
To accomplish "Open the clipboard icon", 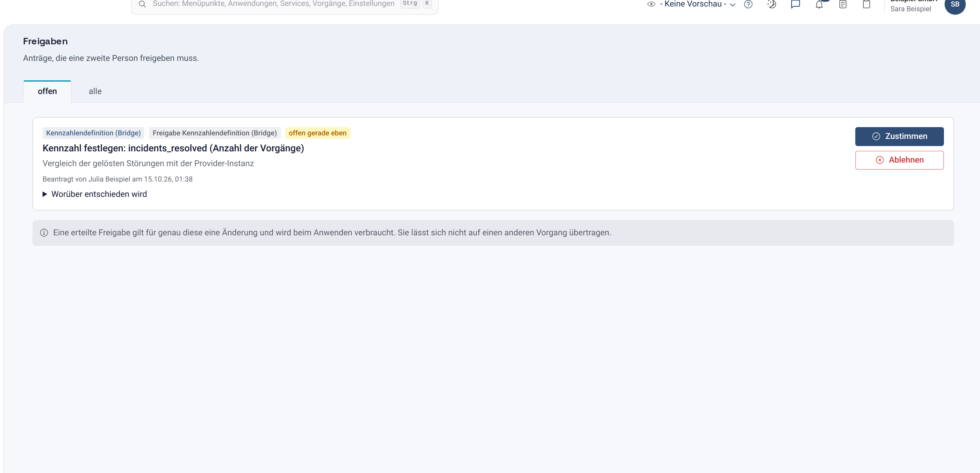I will 866,4.
